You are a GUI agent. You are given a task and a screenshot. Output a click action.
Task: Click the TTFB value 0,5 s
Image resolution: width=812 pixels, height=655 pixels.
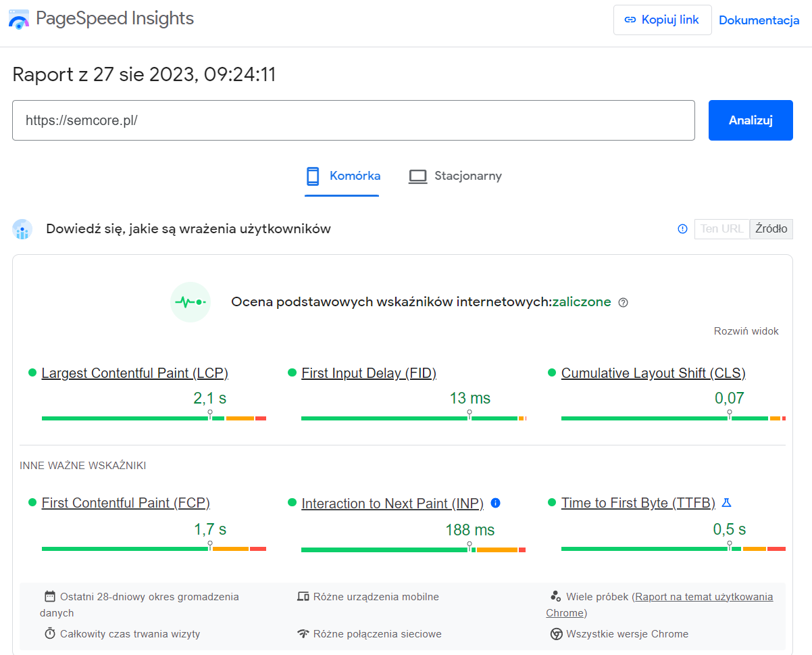[730, 529]
